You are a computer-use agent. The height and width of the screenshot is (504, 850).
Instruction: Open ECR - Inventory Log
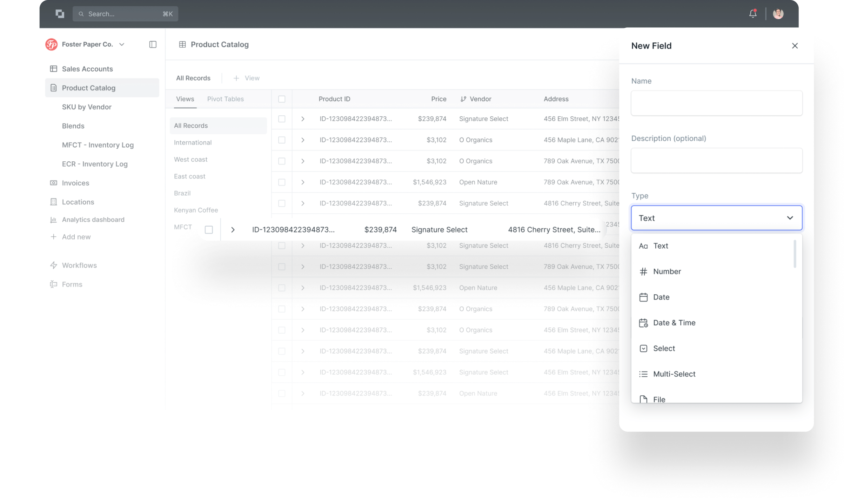95,164
